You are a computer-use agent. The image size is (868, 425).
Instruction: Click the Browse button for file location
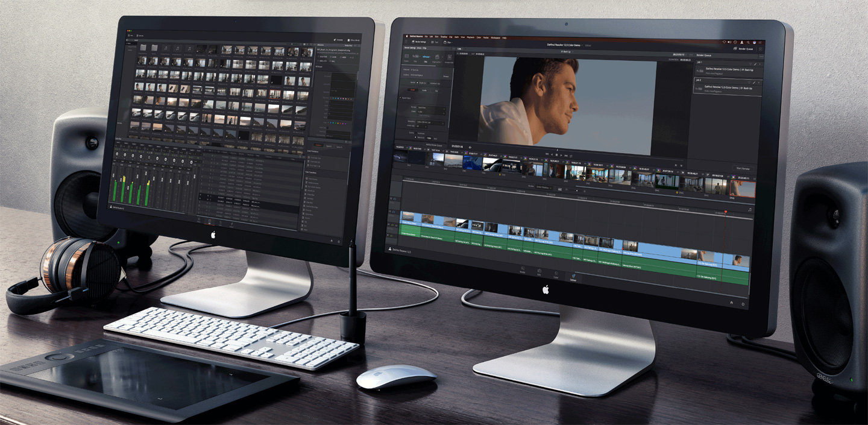tap(446, 77)
